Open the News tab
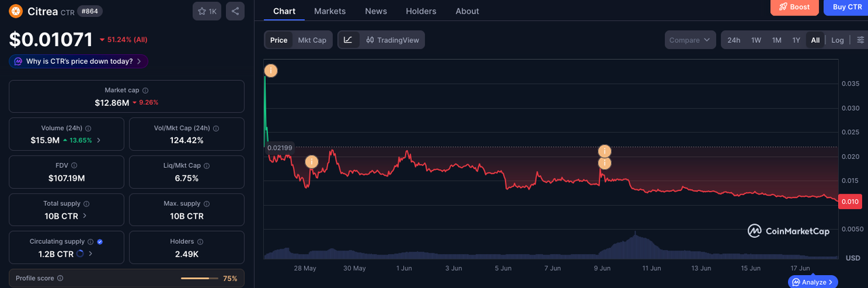The width and height of the screenshot is (868, 288). 376,11
